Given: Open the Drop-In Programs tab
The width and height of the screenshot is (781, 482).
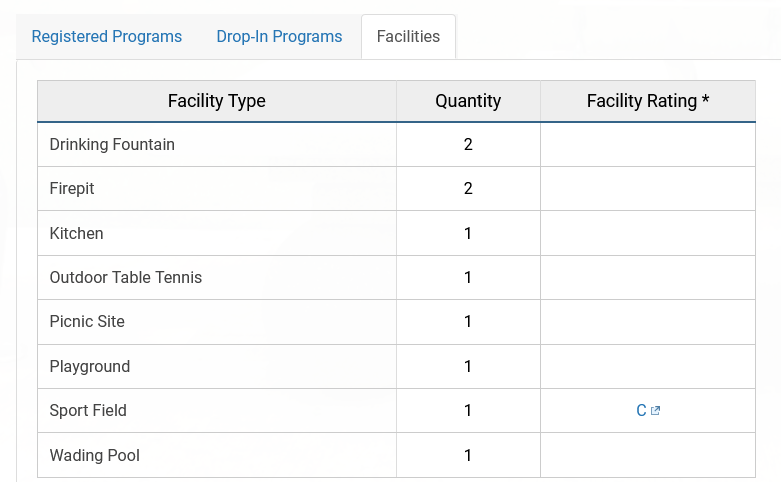Looking at the screenshot, I should point(279,36).
